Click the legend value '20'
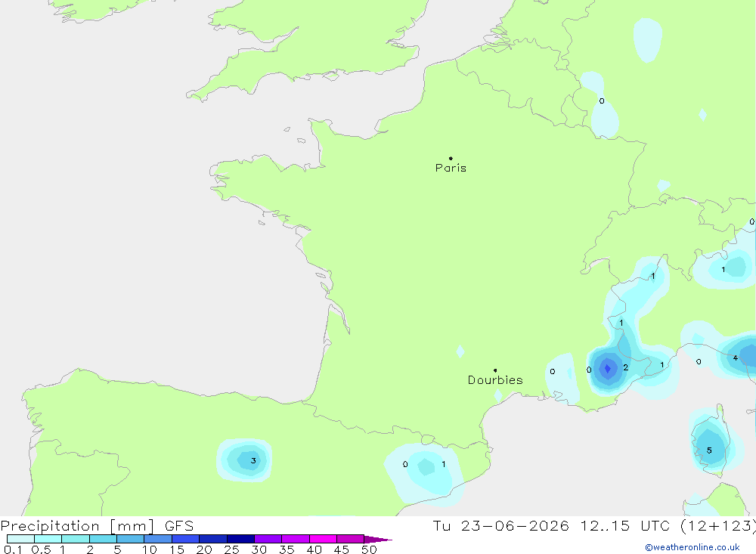This screenshot has width=756, height=554. tap(204, 549)
